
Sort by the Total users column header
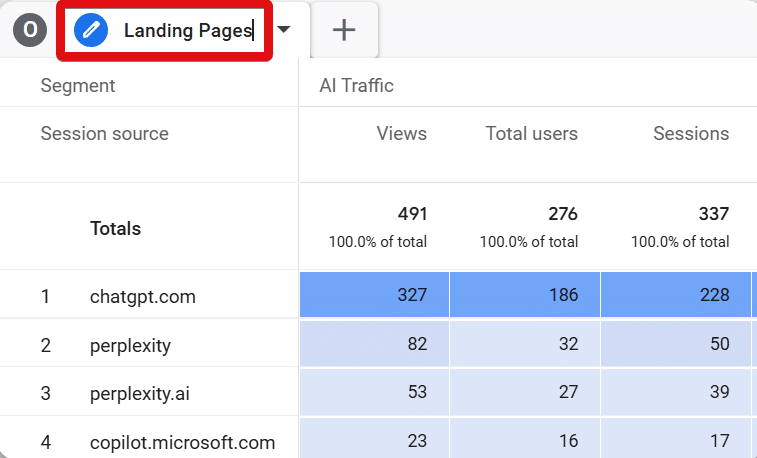pyautogui.click(x=532, y=134)
